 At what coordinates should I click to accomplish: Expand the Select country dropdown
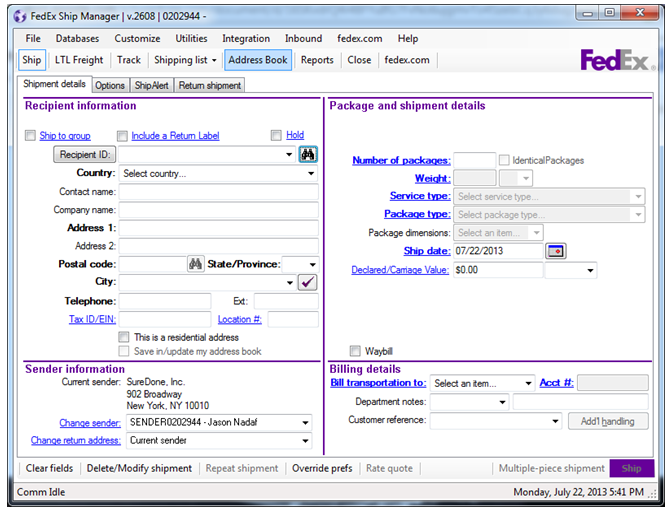[x=218, y=174]
